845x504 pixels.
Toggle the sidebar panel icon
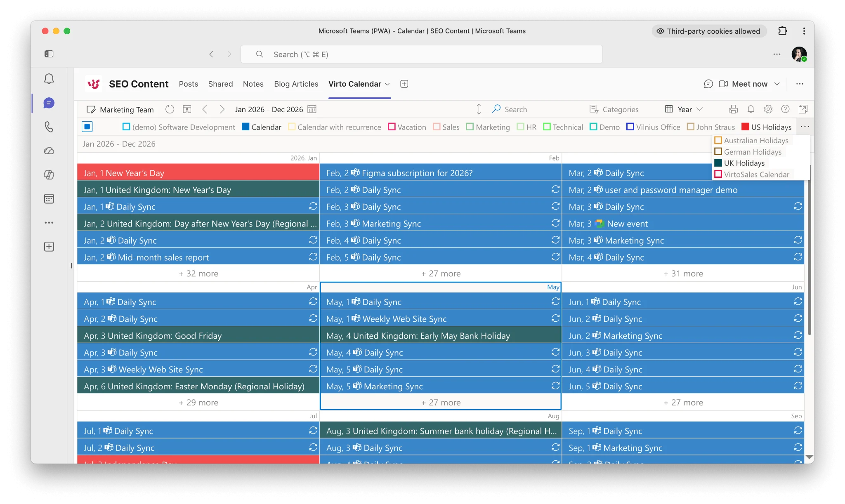(49, 54)
